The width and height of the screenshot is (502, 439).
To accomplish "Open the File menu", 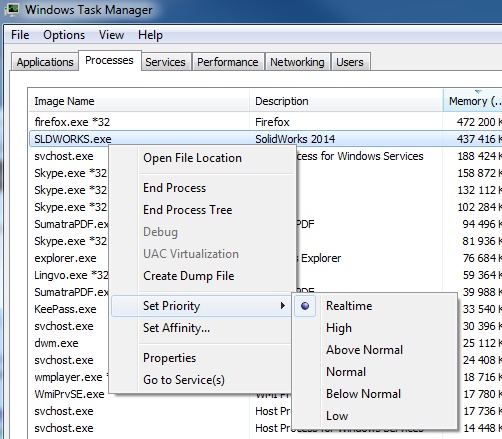I will pyautogui.click(x=20, y=35).
